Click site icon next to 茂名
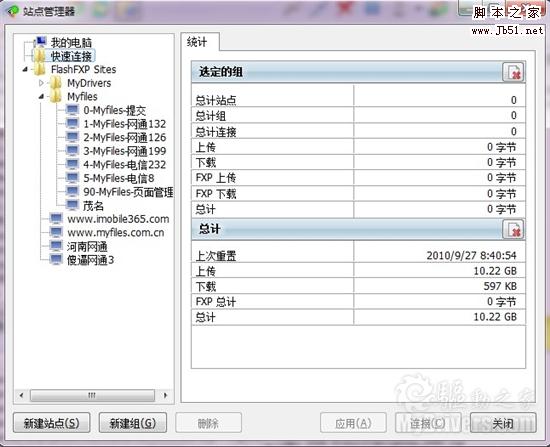The image size is (550, 447). pyautogui.click(x=72, y=205)
